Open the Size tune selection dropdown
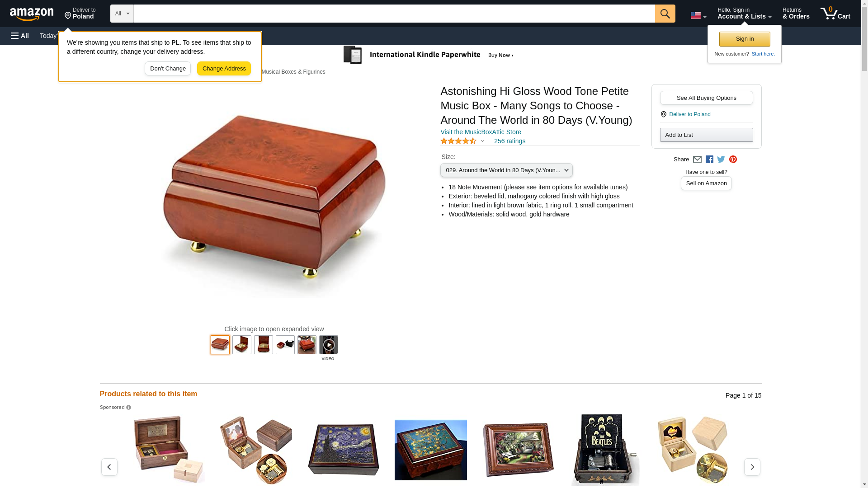The height and width of the screenshot is (488, 868). tap(506, 170)
